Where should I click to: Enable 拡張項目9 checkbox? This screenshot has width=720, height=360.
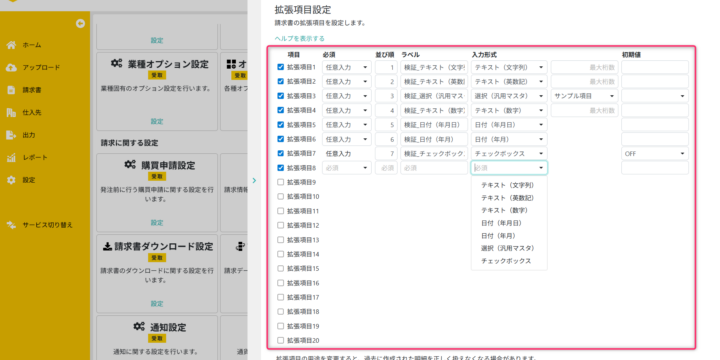[x=281, y=182]
